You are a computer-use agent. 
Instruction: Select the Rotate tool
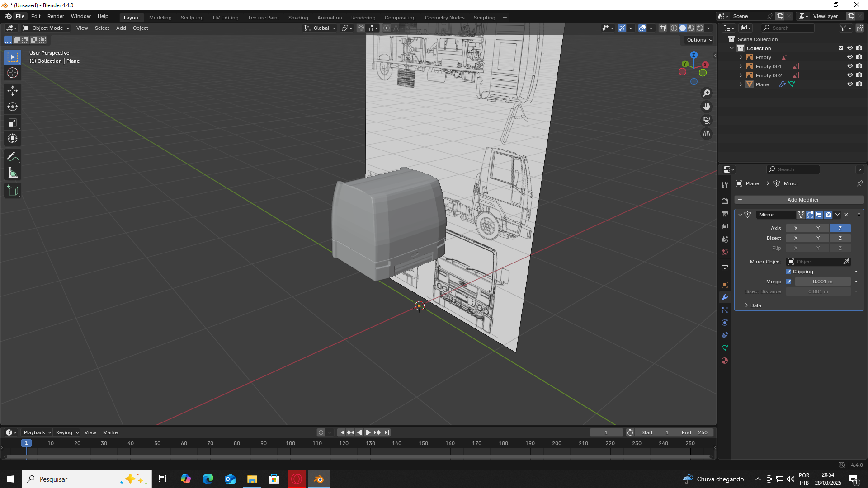coord(13,107)
